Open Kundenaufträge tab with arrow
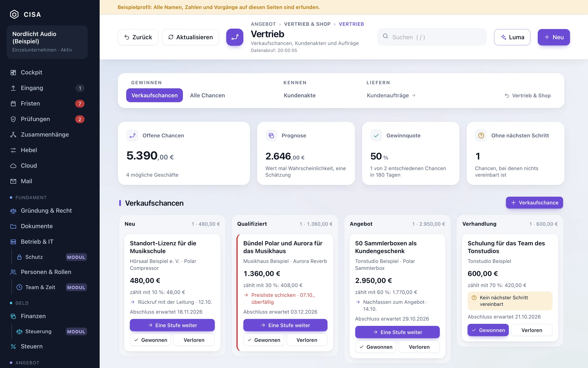This screenshot has height=368, width=588. coord(391,95)
